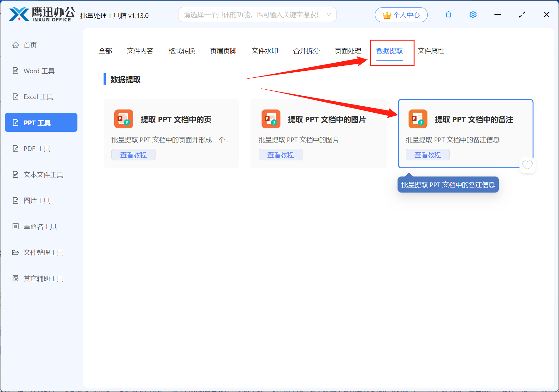
Task: Switch to the 格式转换 tab
Action: pyautogui.click(x=182, y=51)
